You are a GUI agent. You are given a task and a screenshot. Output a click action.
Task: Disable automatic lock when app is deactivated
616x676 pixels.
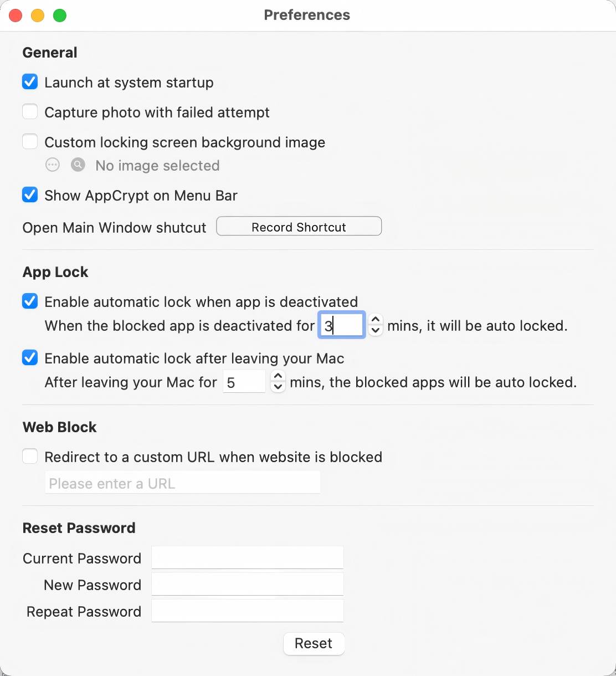click(29, 301)
